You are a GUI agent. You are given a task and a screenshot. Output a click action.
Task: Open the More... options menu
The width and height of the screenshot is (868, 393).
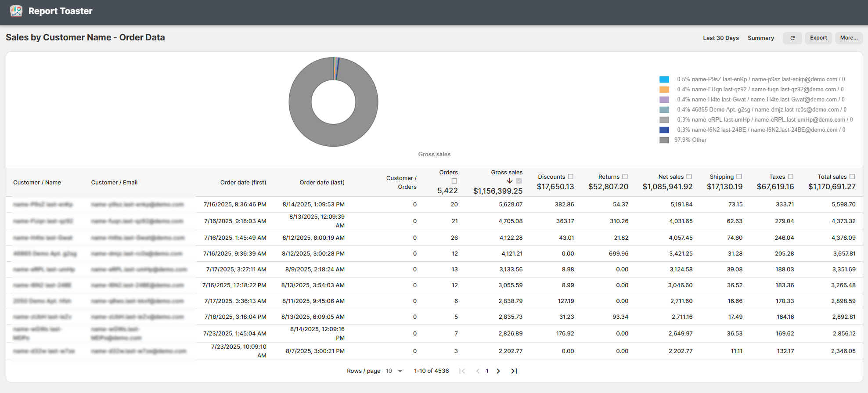pos(848,38)
